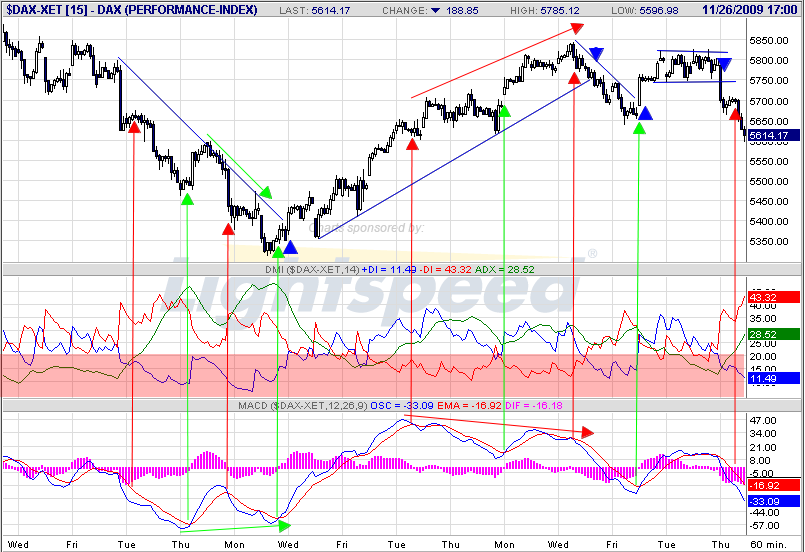This screenshot has height=552, width=805.
Task: Click the 60 min. interval label
Action: coord(768,544)
